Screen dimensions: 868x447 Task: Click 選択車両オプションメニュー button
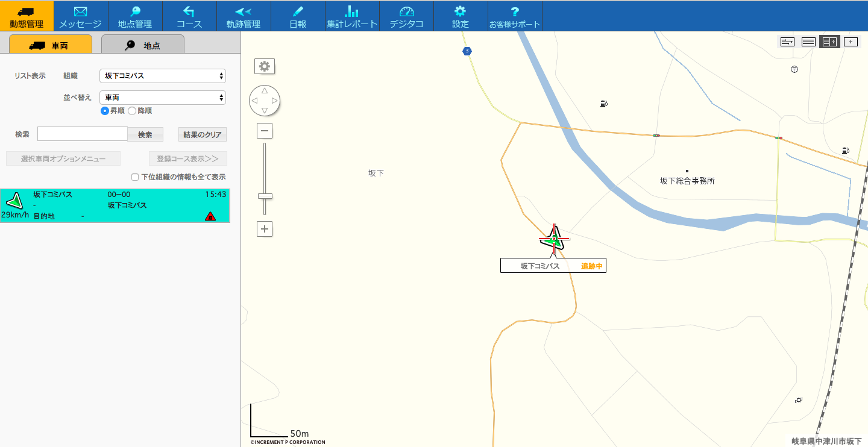63,158
